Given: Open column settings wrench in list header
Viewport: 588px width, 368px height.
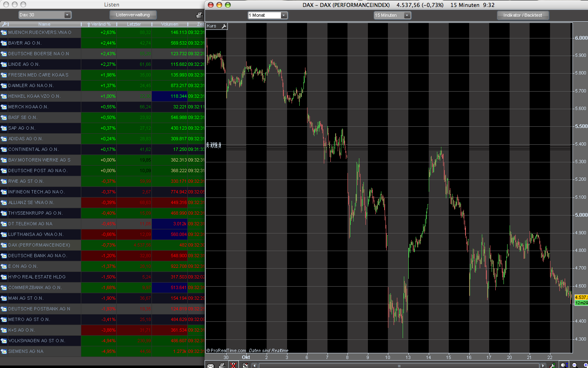Looking at the screenshot, I should point(4,24).
